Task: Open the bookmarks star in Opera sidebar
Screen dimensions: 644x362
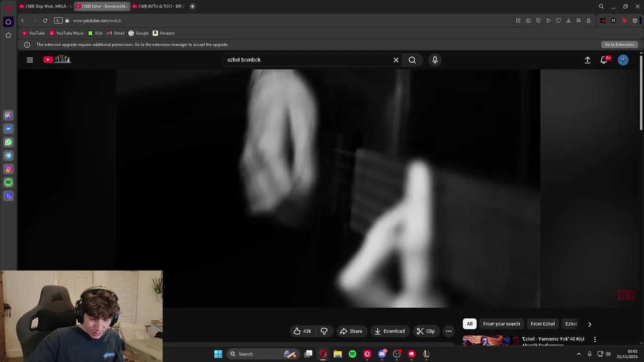Action: coord(8,35)
